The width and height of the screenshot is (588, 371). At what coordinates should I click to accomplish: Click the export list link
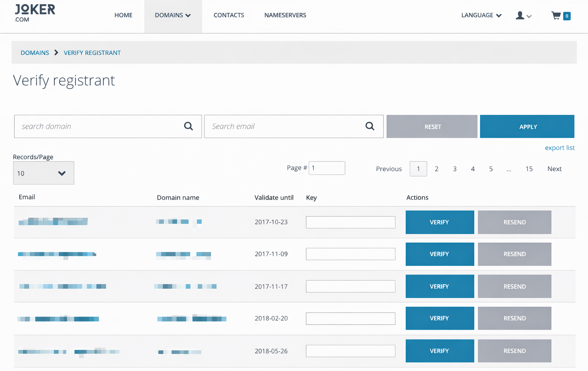(559, 148)
